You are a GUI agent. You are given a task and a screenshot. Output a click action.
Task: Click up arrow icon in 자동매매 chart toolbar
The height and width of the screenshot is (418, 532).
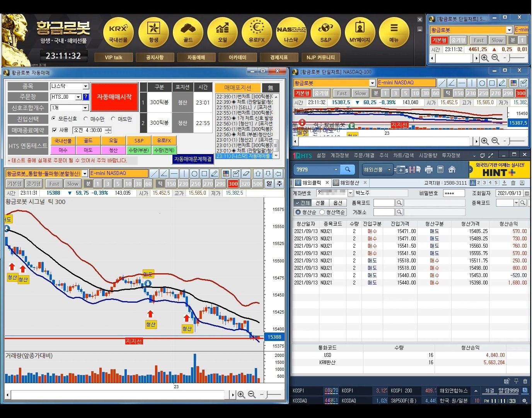click(258, 173)
